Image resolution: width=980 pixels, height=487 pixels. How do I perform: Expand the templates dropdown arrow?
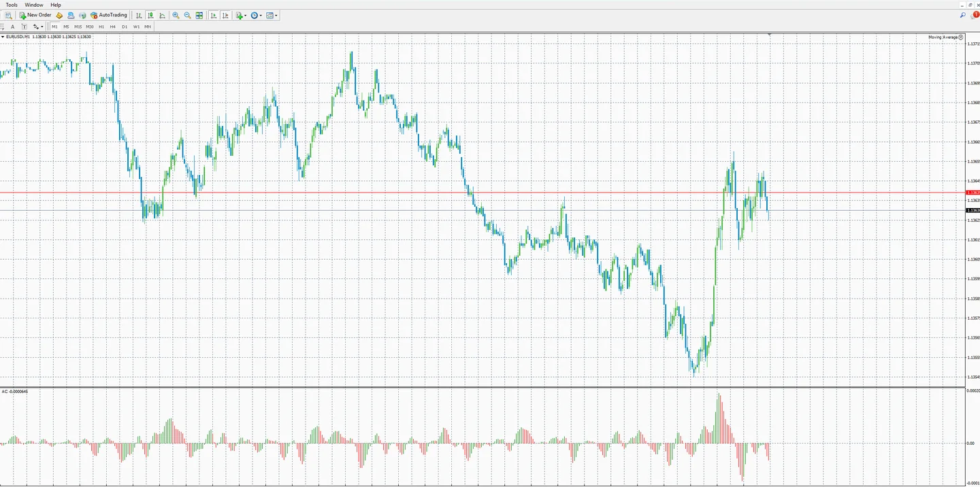(x=276, y=16)
